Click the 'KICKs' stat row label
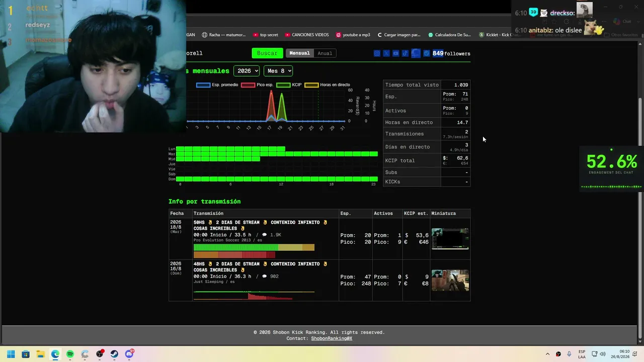The image size is (644, 362). pyautogui.click(x=393, y=182)
